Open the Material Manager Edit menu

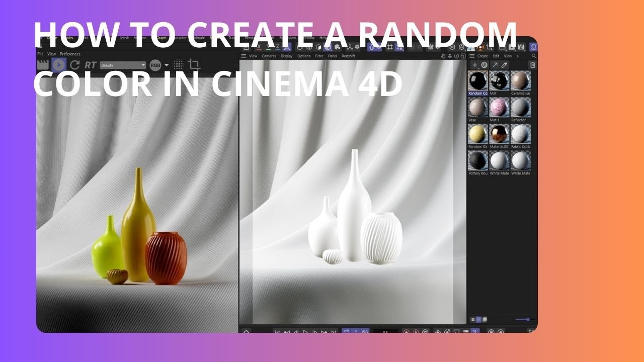pyautogui.click(x=496, y=56)
